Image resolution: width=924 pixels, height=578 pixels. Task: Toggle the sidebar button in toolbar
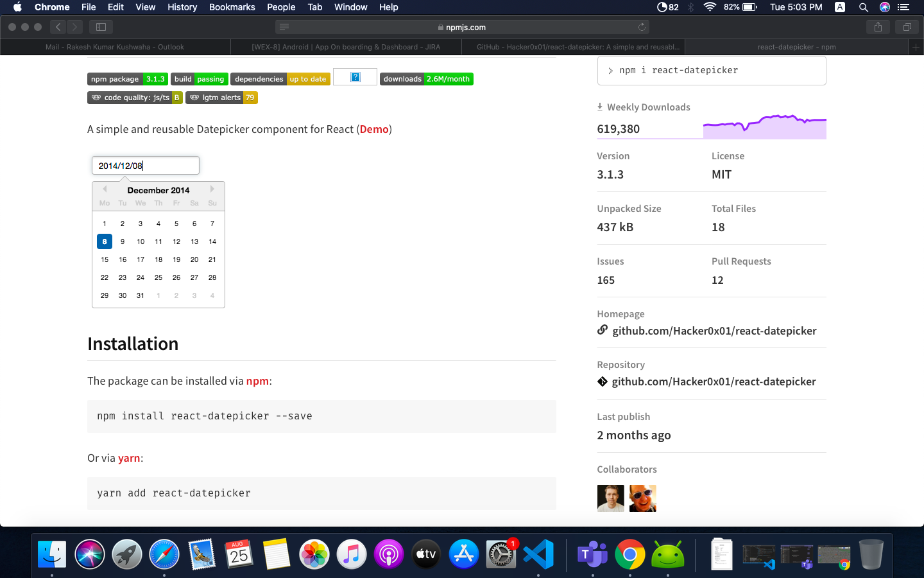tap(101, 27)
